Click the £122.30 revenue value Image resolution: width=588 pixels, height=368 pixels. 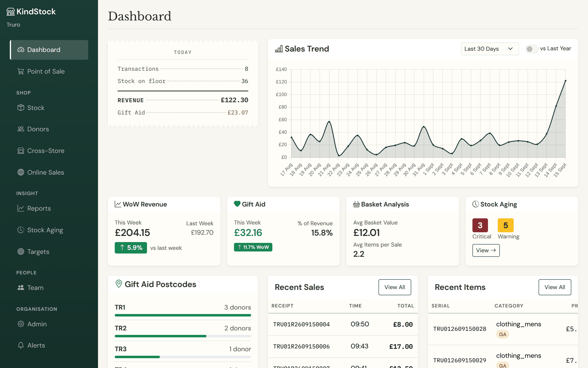234,100
